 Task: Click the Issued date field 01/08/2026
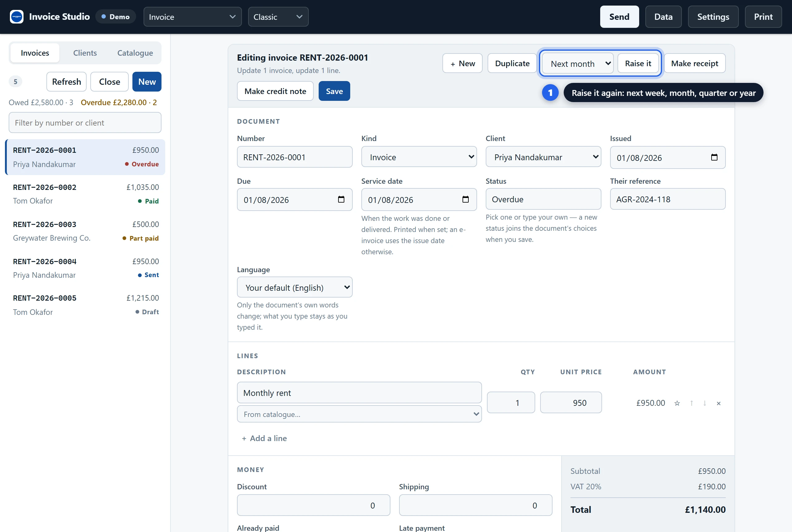pyautogui.click(x=667, y=157)
